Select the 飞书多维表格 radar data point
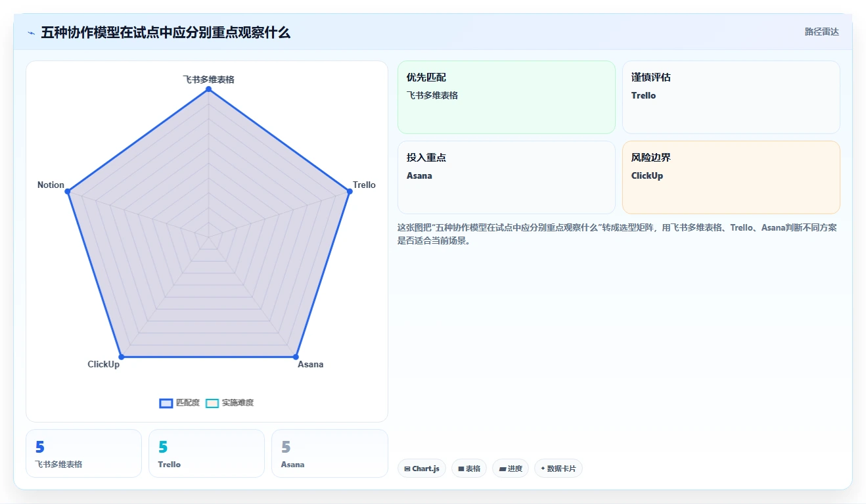Image resolution: width=866 pixels, height=504 pixels. [208, 89]
